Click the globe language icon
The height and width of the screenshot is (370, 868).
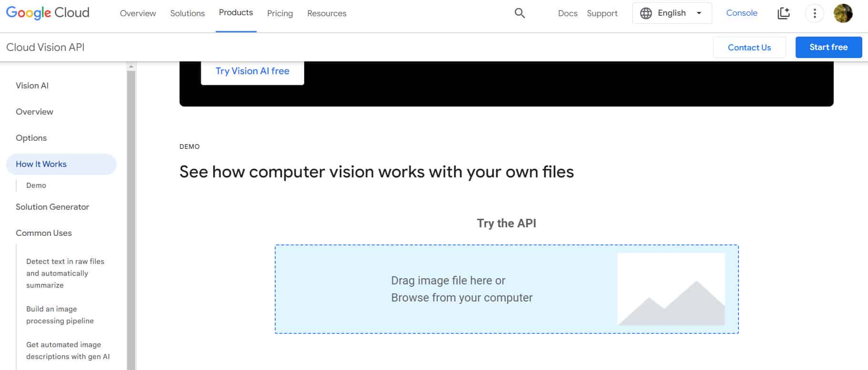[646, 13]
